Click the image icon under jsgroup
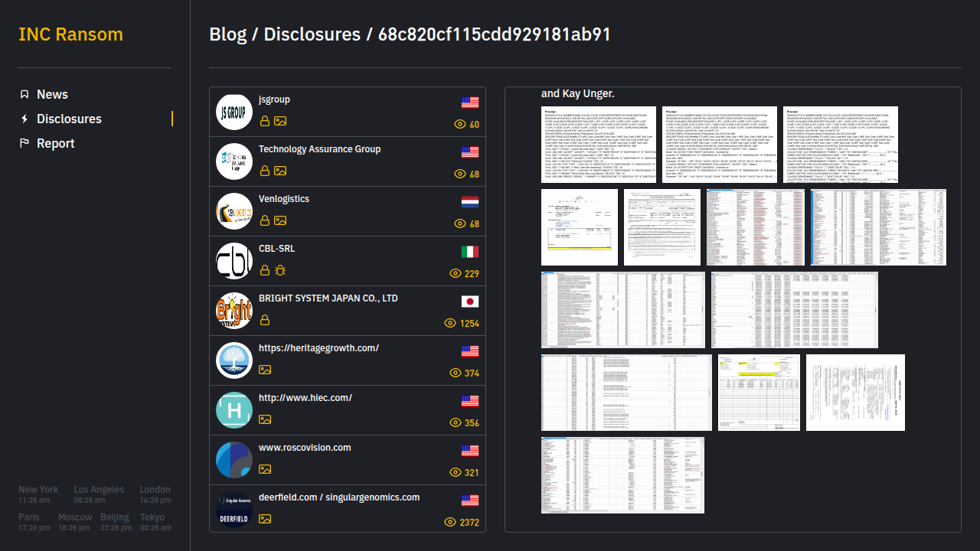Viewport: 980px width, 551px height. point(280,121)
